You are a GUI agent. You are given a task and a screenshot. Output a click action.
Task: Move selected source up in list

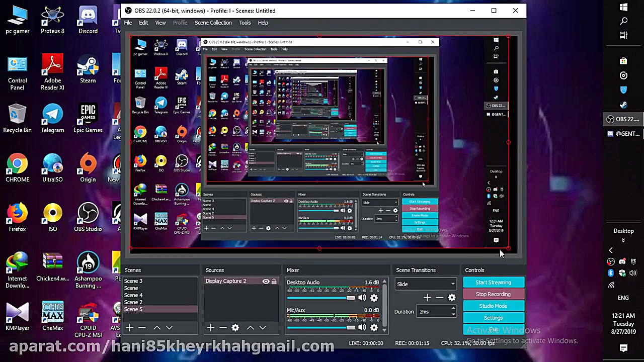[x=250, y=328]
